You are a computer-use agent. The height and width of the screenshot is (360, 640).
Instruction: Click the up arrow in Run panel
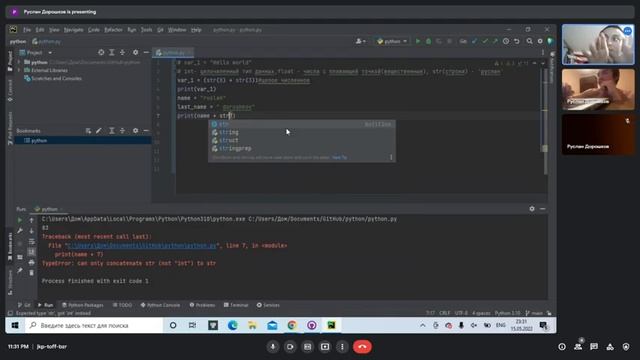tap(31, 220)
